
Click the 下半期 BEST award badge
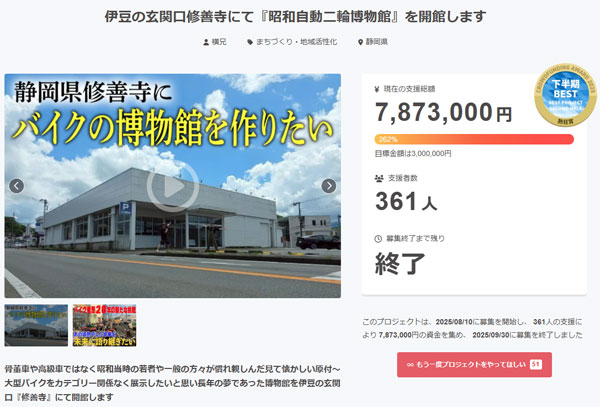click(565, 95)
